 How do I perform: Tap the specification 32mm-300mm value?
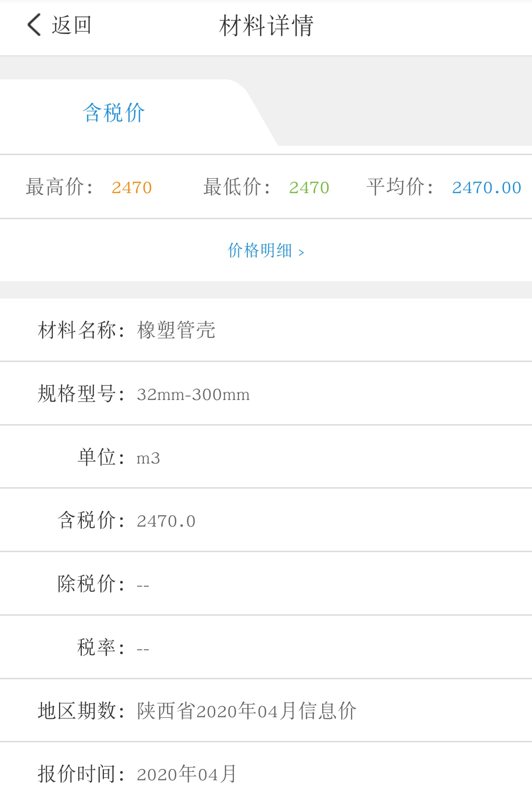pyautogui.click(x=193, y=395)
